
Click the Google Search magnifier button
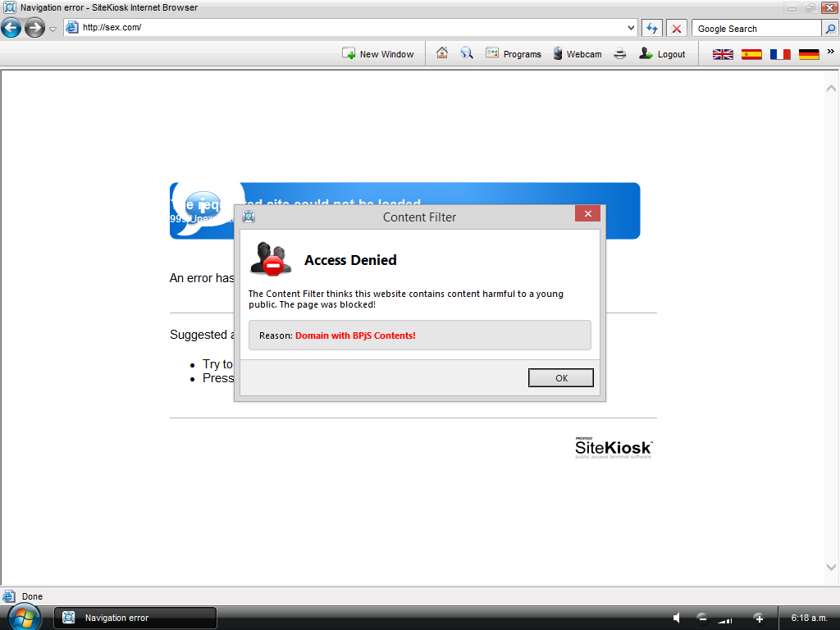pyautogui.click(x=830, y=29)
